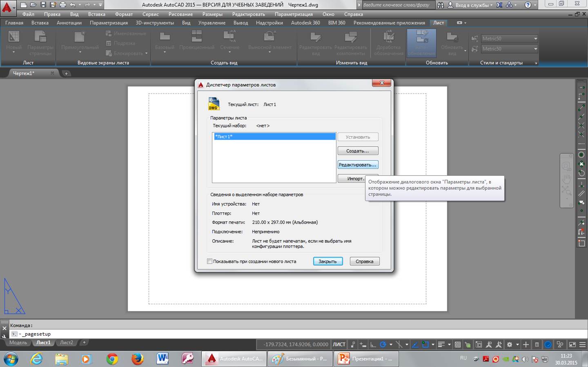Toggle ortho mode in status bar

373,345
